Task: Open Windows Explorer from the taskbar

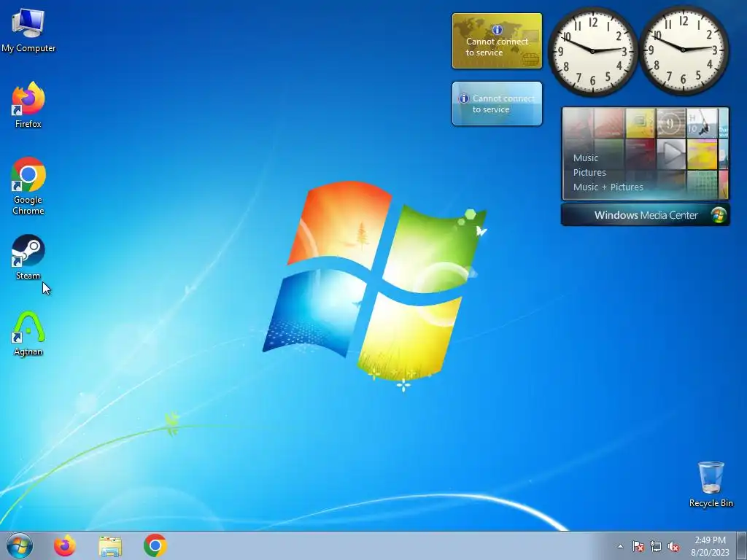Action: pos(110,545)
